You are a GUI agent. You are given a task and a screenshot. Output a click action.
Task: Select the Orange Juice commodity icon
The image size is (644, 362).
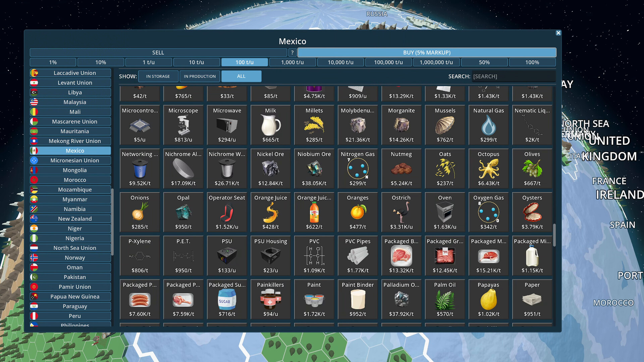pos(270,212)
